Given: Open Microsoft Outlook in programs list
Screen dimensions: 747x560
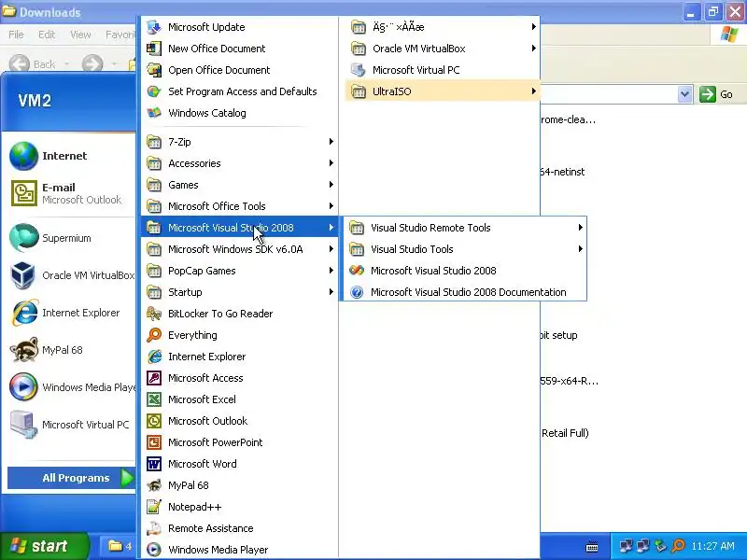Looking at the screenshot, I should click(240, 421).
